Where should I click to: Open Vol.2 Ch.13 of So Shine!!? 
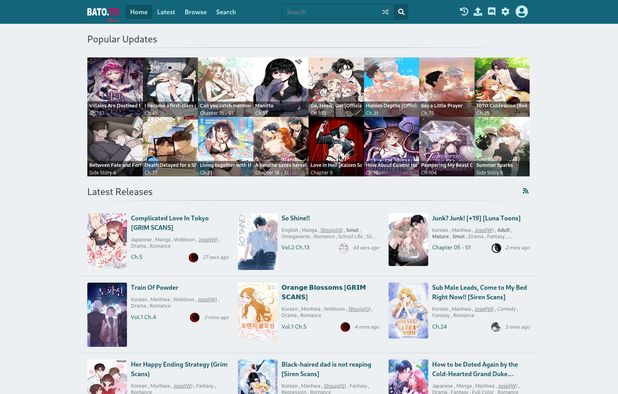click(x=295, y=247)
